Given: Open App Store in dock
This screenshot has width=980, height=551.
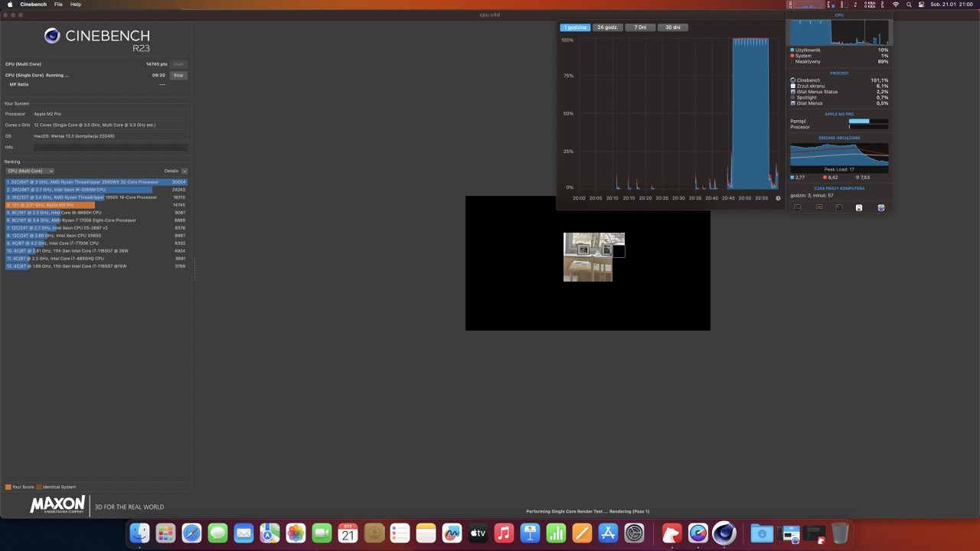Looking at the screenshot, I should point(609,533).
